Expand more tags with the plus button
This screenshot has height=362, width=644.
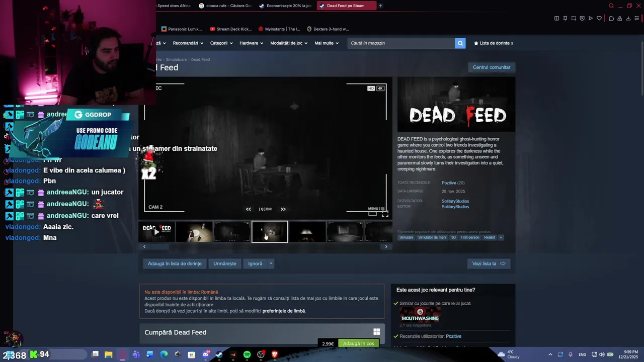(x=501, y=237)
